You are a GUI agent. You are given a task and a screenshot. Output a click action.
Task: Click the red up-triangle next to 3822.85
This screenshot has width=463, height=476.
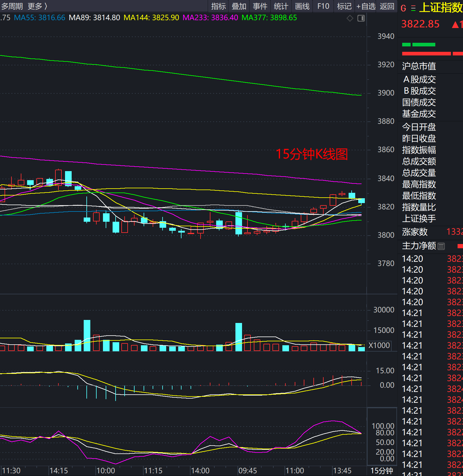(455, 24)
